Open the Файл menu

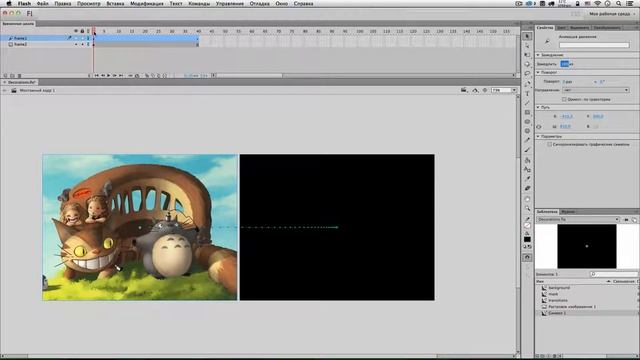tap(42, 3)
